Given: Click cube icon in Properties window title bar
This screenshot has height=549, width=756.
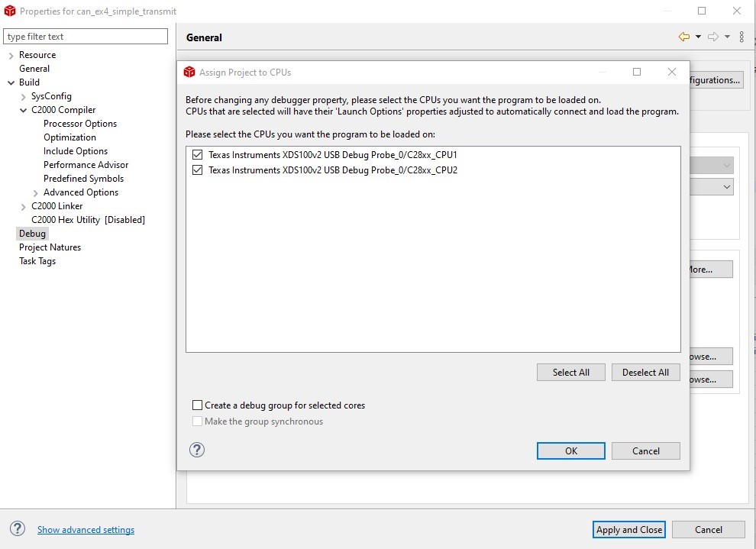Looking at the screenshot, I should pos(10,11).
